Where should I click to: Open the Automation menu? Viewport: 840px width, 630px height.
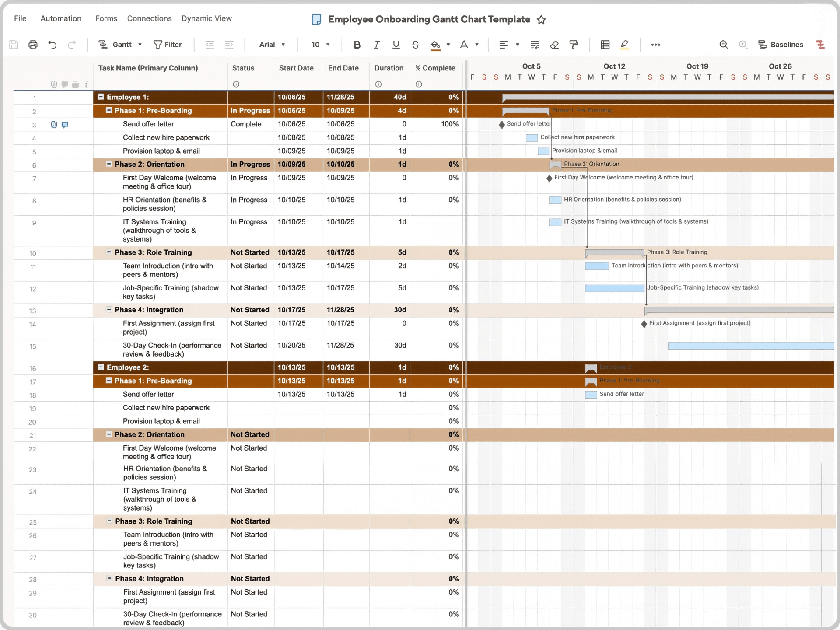61,18
